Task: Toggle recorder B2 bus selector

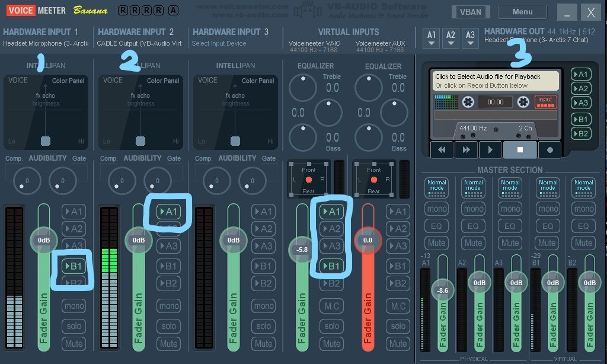Action: (581, 133)
